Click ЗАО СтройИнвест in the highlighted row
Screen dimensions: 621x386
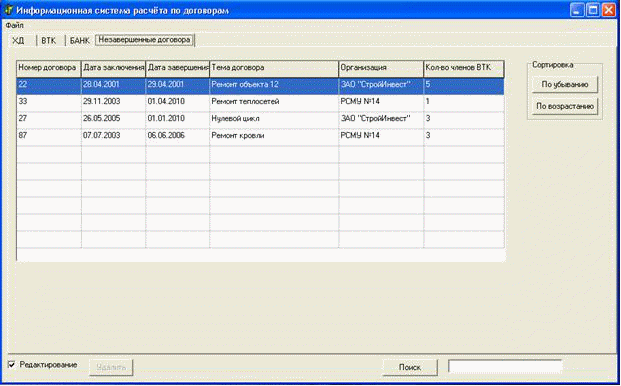tap(381, 86)
